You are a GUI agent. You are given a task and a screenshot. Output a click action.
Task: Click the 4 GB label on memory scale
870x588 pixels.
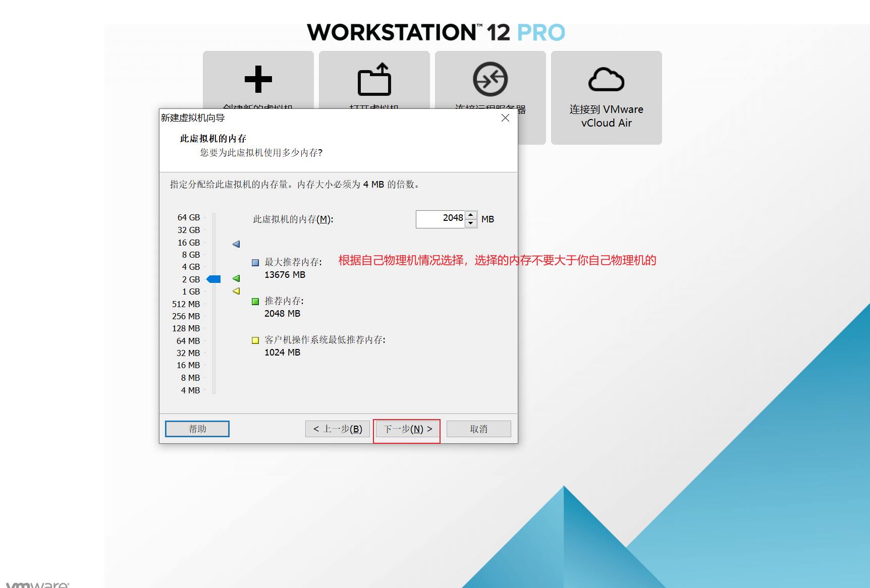pos(191,267)
